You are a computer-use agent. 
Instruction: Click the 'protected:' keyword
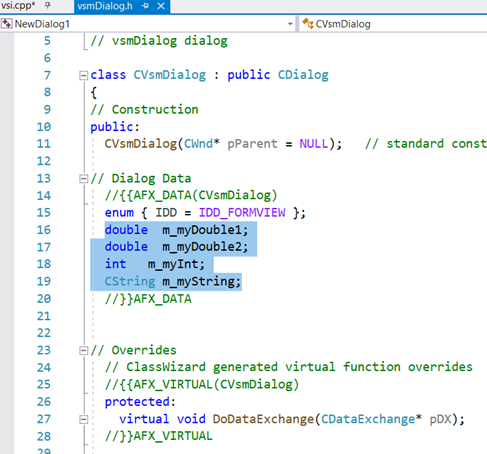[140, 402]
